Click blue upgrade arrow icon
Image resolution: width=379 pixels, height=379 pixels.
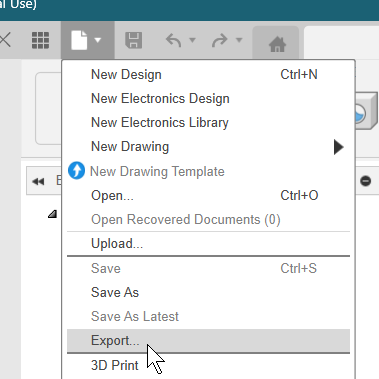(76, 171)
